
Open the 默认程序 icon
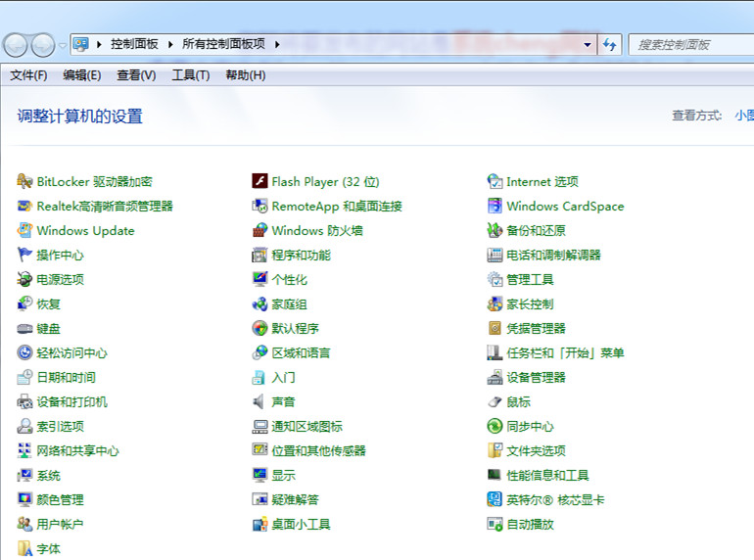pyautogui.click(x=259, y=328)
